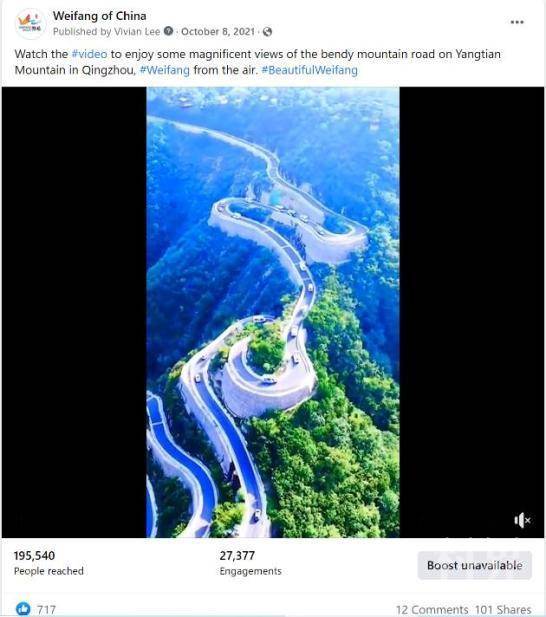The image size is (546, 617).
Task: Open the #Weifang hashtag
Action: [x=165, y=70]
